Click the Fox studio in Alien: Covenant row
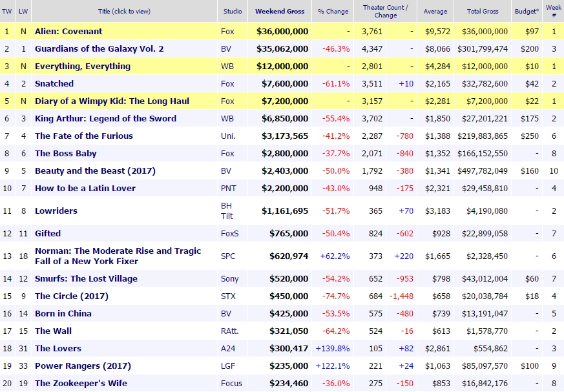Viewport: 564px width, 392px height. tap(227, 31)
